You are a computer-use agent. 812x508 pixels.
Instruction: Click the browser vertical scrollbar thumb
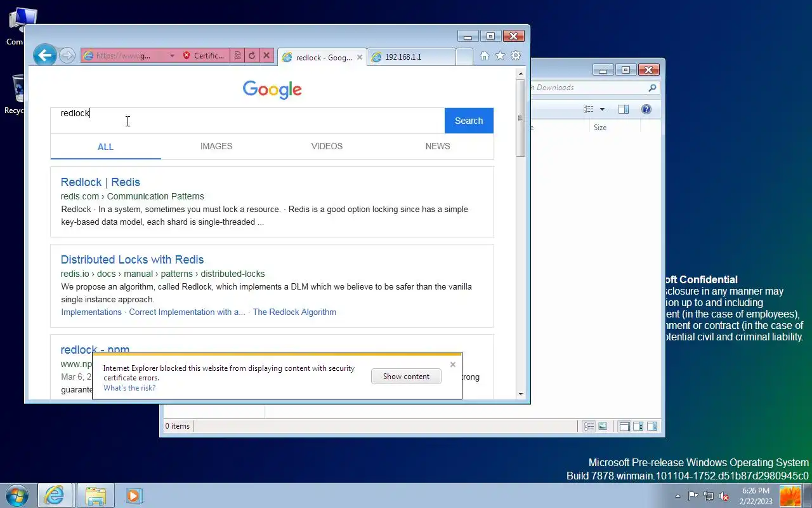tap(520, 118)
